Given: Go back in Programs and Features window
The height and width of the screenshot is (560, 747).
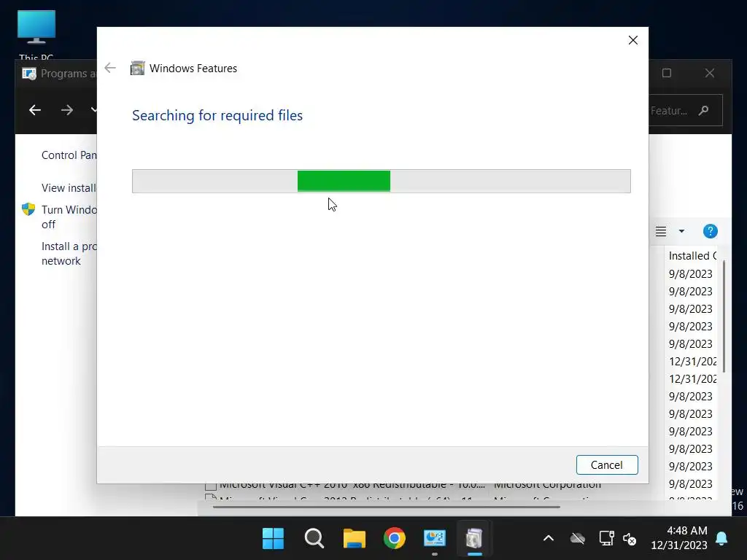Looking at the screenshot, I should click(x=35, y=110).
